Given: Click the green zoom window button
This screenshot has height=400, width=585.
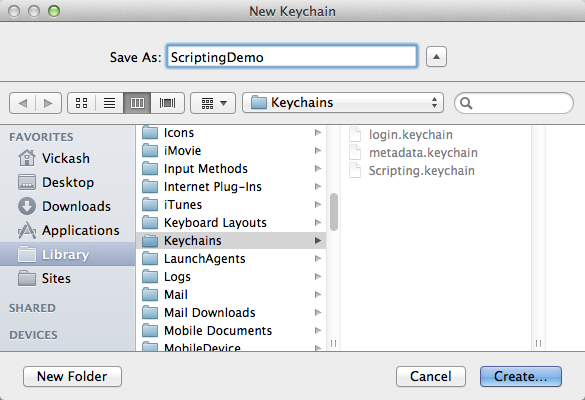Looking at the screenshot, I should coord(54,11).
